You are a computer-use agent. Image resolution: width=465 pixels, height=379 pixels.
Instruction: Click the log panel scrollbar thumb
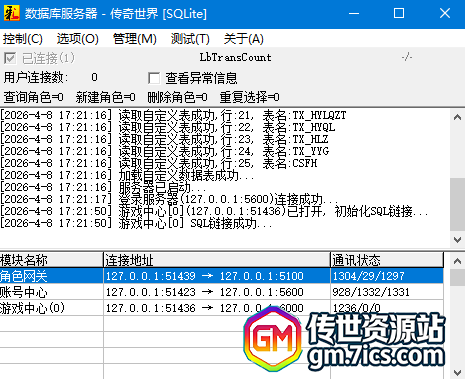point(457,204)
